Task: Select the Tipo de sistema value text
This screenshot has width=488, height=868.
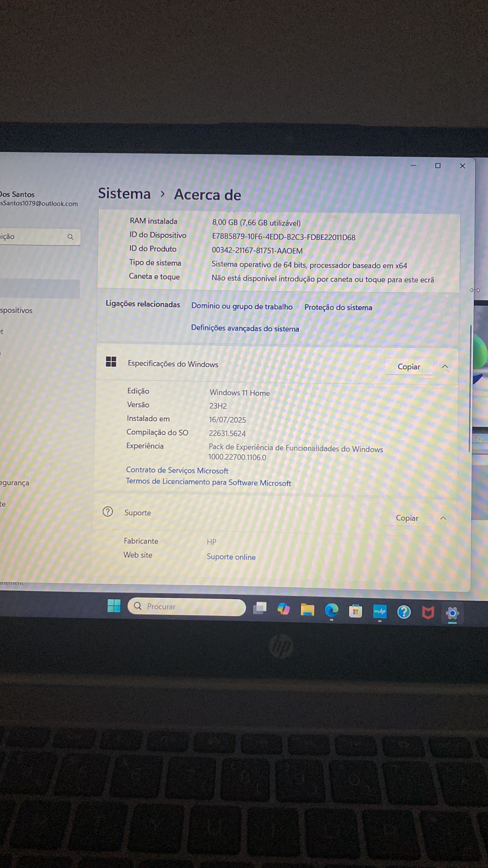Action: coord(309,265)
